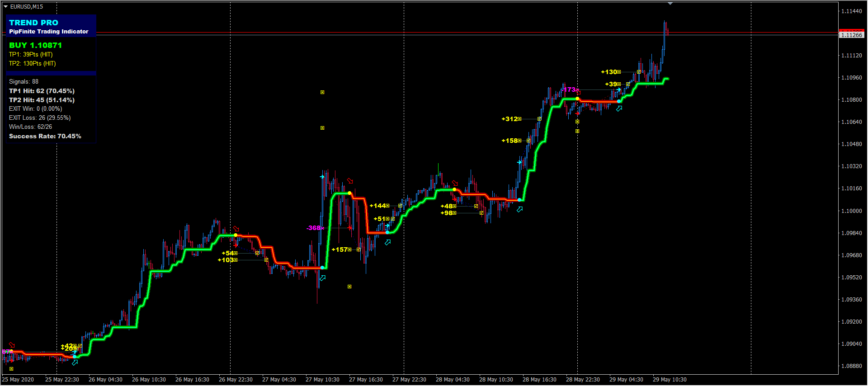The width and height of the screenshot is (868, 386).
Task: Click the TP2: 130Pts (HIT) line
Action: point(33,64)
